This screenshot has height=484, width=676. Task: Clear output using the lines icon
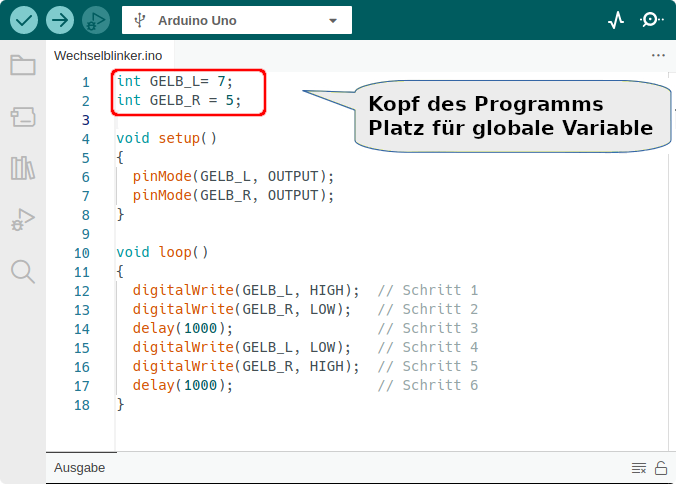(638, 467)
